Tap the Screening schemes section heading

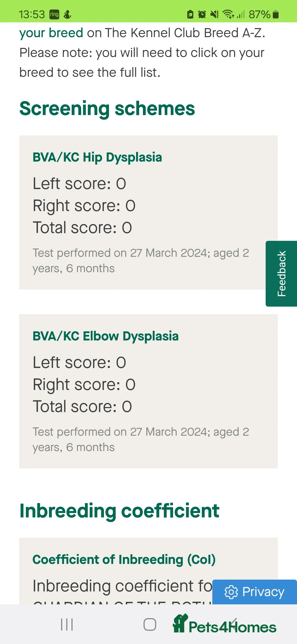pyautogui.click(x=107, y=109)
